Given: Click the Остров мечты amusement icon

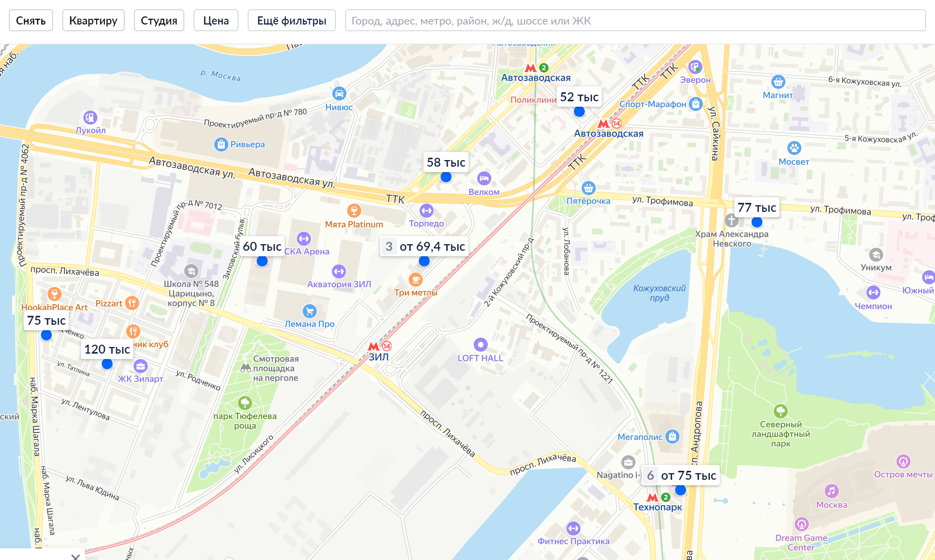Looking at the screenshot, I should 903,461.
